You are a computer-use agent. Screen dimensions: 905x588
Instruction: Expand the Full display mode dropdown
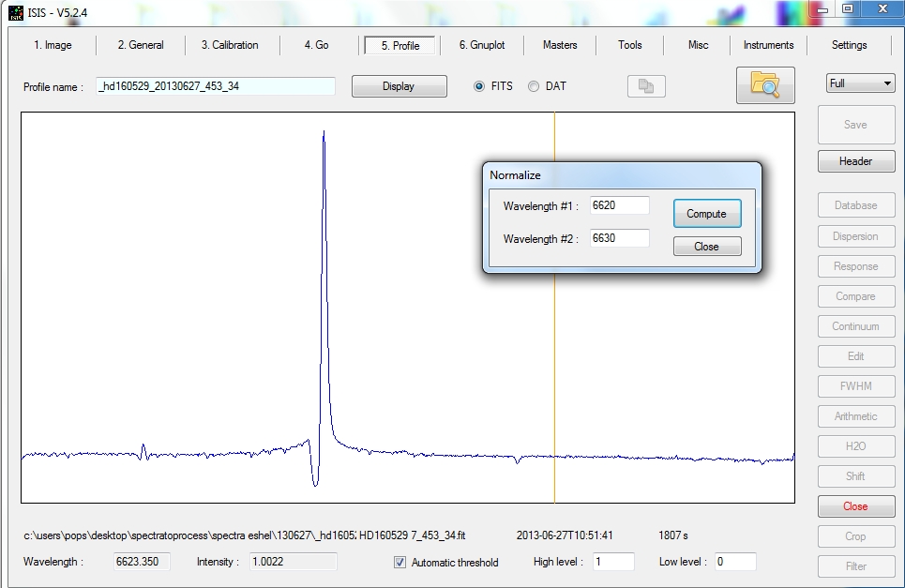[860, 83]
